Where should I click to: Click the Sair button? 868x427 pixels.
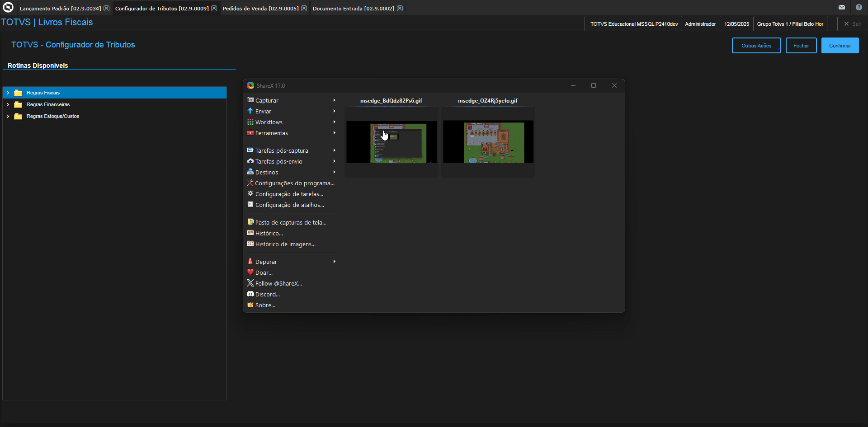(x=853, y=24)
